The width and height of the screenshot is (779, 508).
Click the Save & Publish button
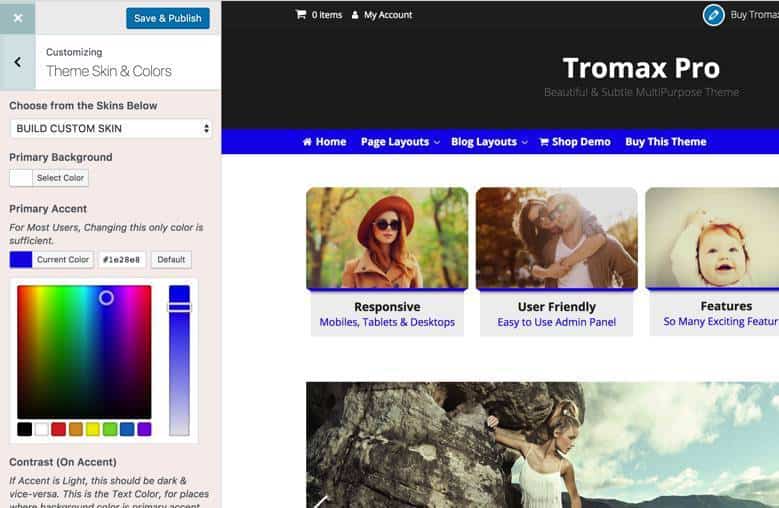coord(167,18)
